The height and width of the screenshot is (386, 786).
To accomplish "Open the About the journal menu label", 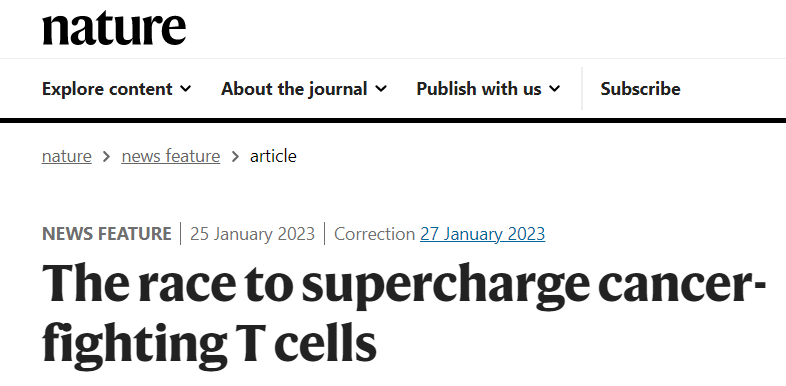I will pos(294,89).
